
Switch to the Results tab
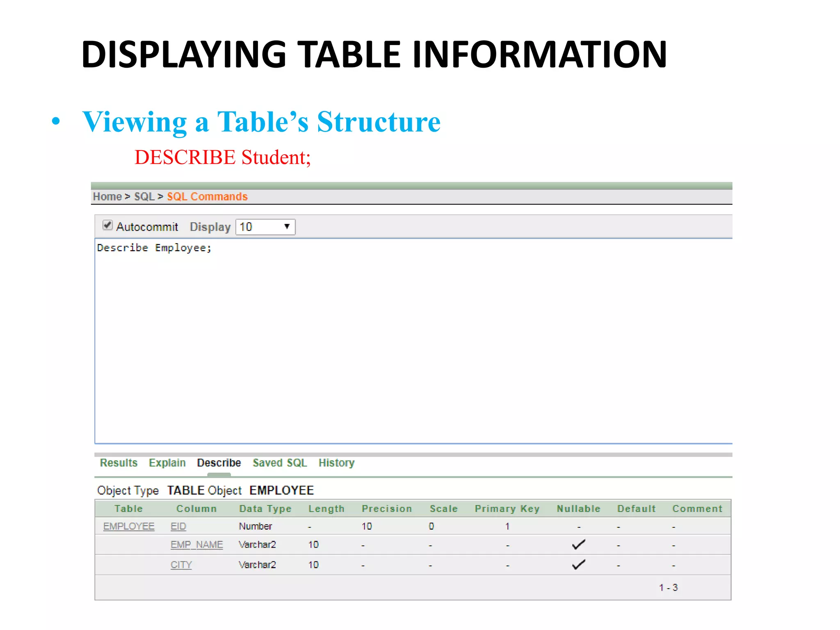(x=119, y=463)
